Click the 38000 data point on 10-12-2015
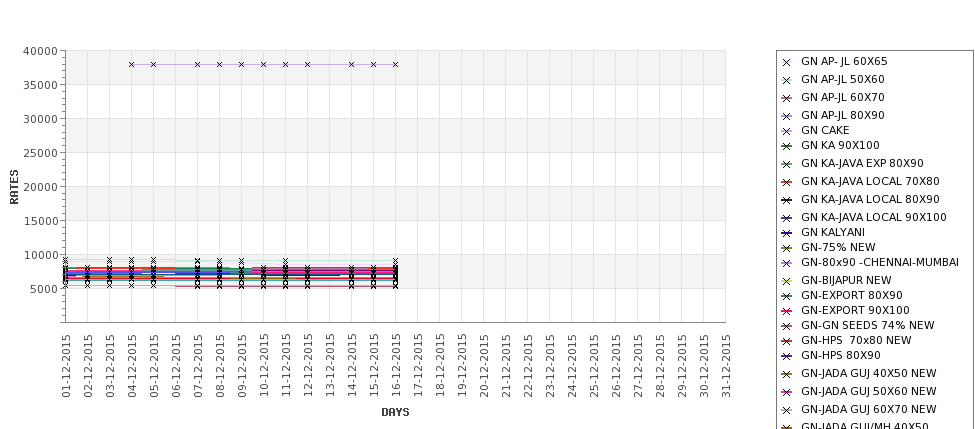Screen dimensions: 975x429 pyautogui.click(x=264, y=65)
